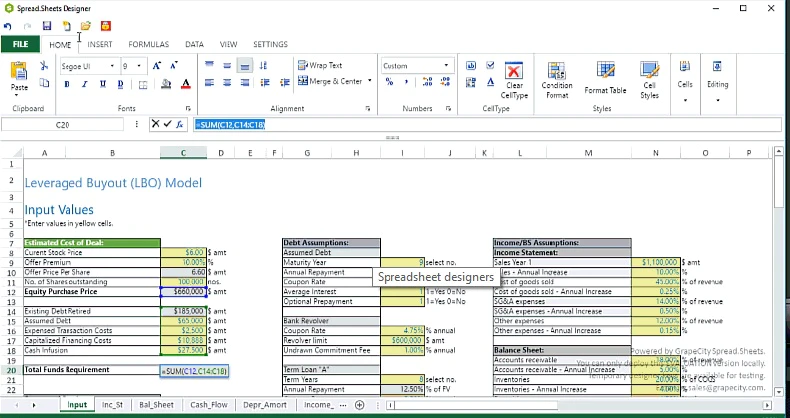Expand the Merge & Center dropdown arrow

coord(370,81)
